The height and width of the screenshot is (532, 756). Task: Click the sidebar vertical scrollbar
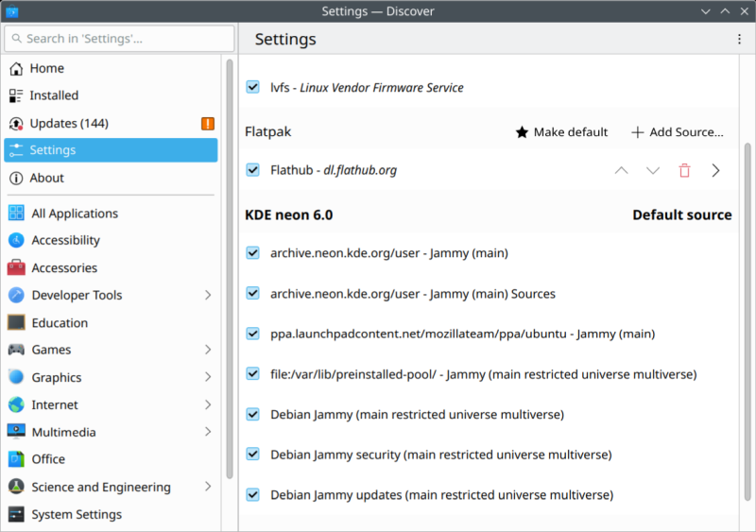point(229,265)
